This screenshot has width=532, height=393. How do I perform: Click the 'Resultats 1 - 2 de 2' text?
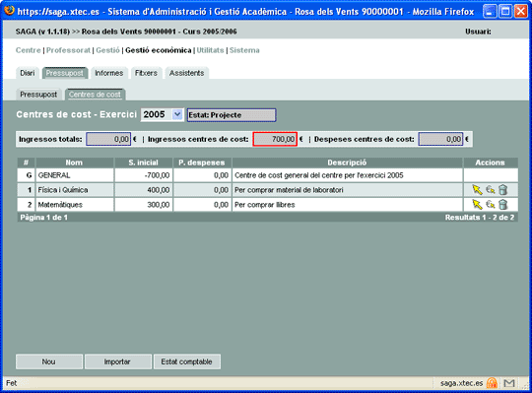coord(480,218)
